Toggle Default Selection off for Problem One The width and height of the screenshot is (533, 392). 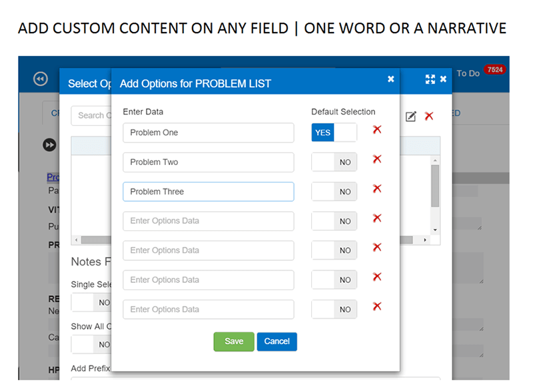pyautogui.click(x=334, y=132)
